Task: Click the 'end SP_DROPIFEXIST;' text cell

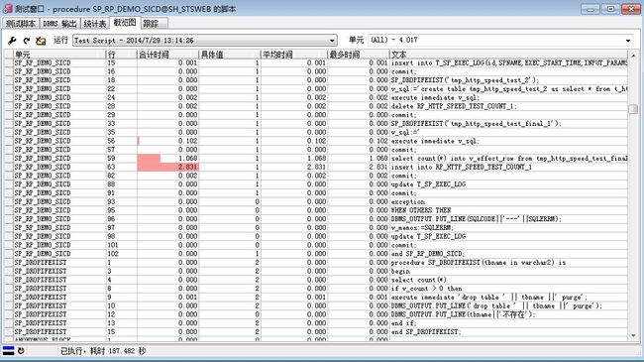Action: [508, 332]
